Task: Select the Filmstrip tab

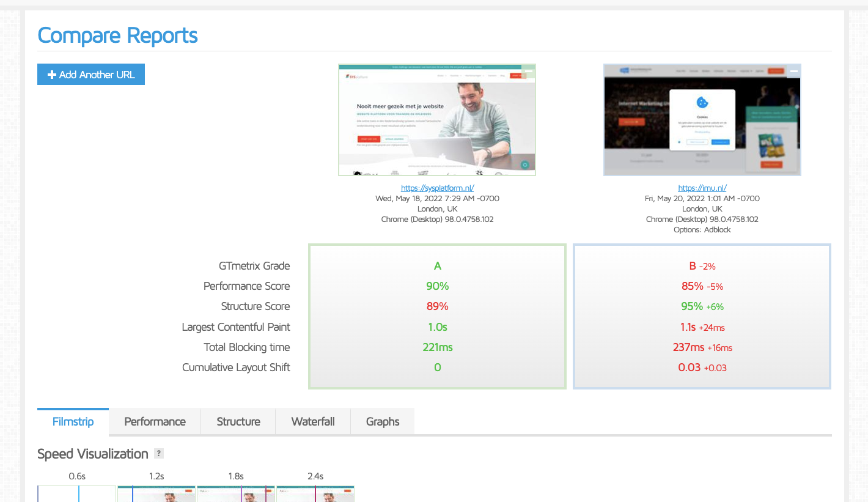Action: click(x=73, y=421)
